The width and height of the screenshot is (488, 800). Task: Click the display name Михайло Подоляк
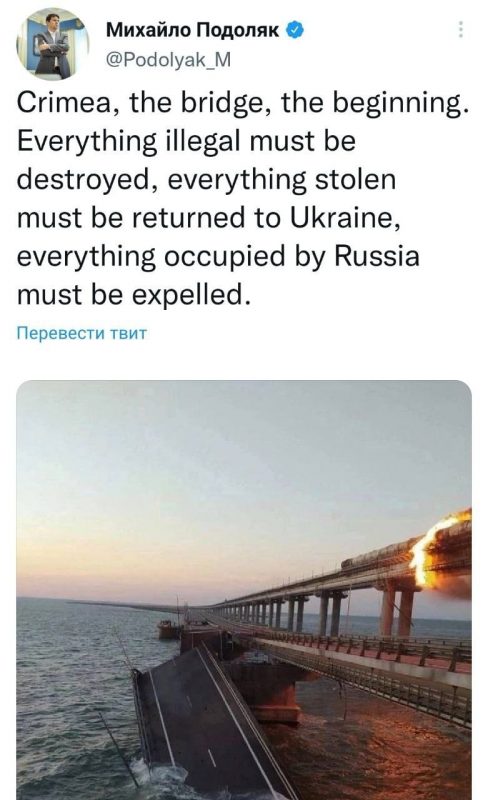point(193,31)
